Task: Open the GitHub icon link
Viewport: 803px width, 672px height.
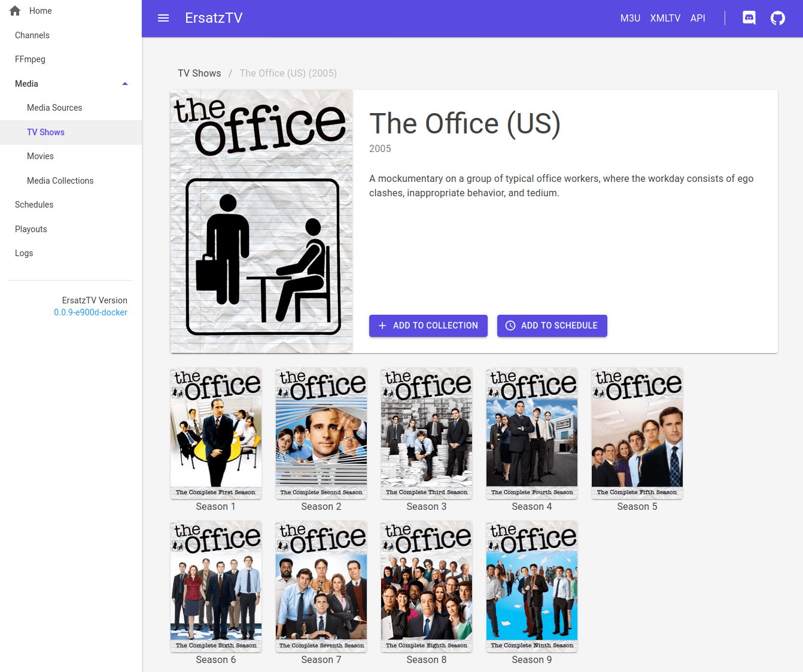Action: click(778, 18)
